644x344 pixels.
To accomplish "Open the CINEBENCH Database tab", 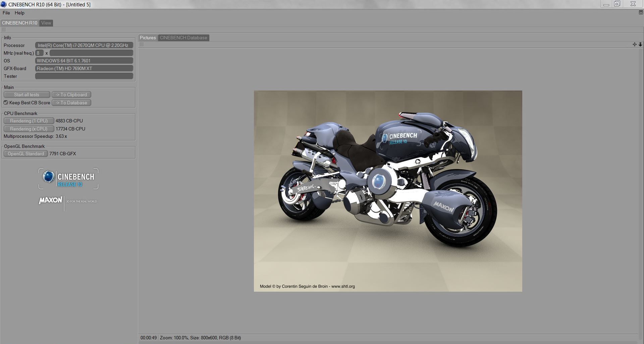I will pos(183,38).
